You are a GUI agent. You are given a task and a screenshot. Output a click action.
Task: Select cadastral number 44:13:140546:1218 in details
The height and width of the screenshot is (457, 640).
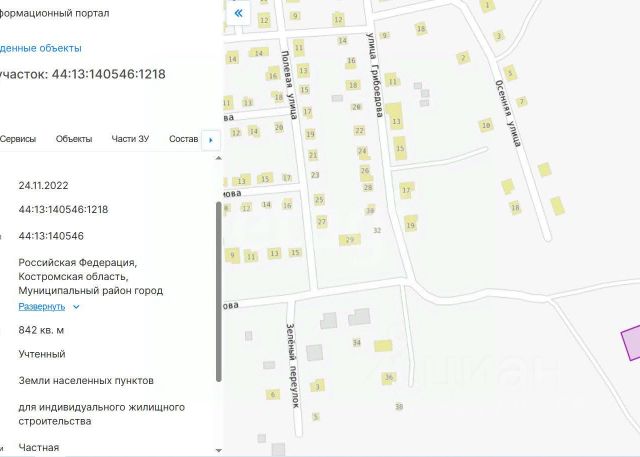(63, 210)
